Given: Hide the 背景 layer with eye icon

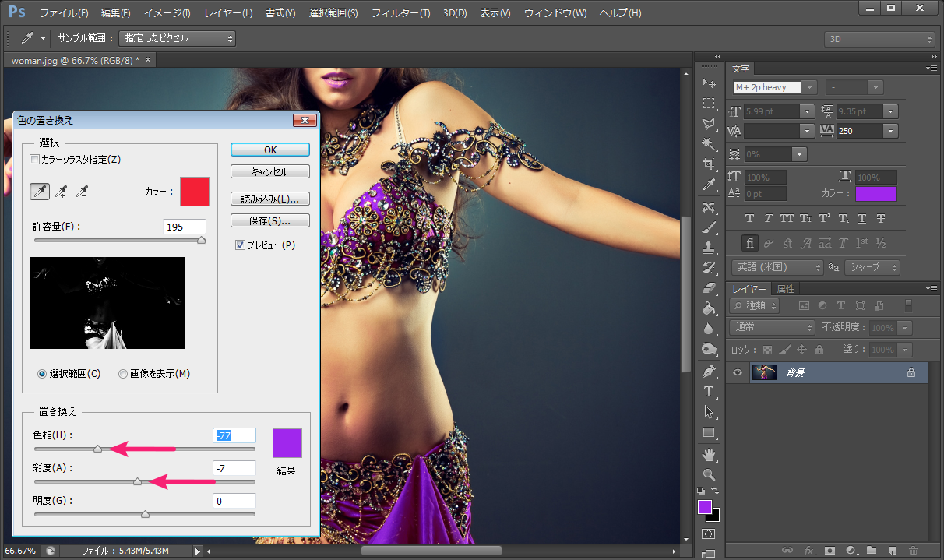Looking at the screenshot, I should [x=738, y=373].
